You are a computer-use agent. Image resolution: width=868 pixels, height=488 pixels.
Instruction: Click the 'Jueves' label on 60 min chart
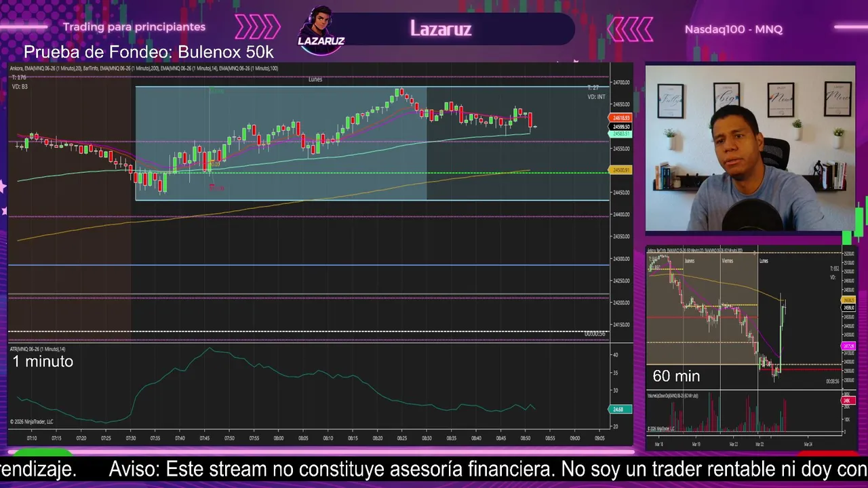pos(689,261)
